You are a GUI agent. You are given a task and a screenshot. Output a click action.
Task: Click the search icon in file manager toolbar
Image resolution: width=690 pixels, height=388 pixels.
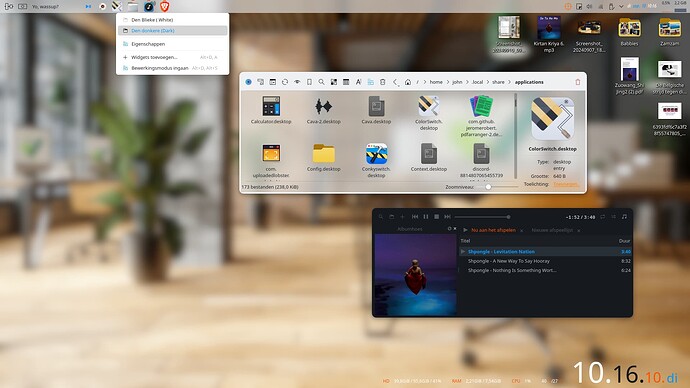point(322,82)
